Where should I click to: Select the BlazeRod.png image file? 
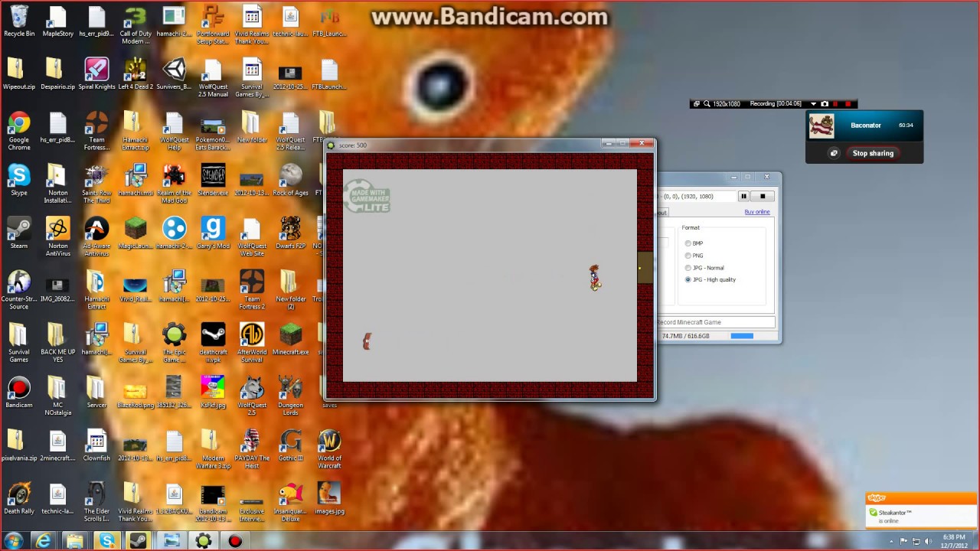click(x=136, y=393)
